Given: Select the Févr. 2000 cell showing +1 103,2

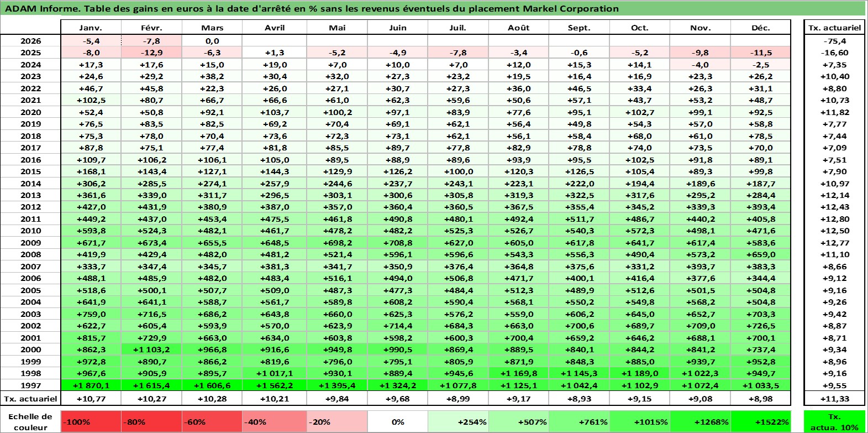Looking at the screenshot, I should pyautogui.click(x=151, y=349).
